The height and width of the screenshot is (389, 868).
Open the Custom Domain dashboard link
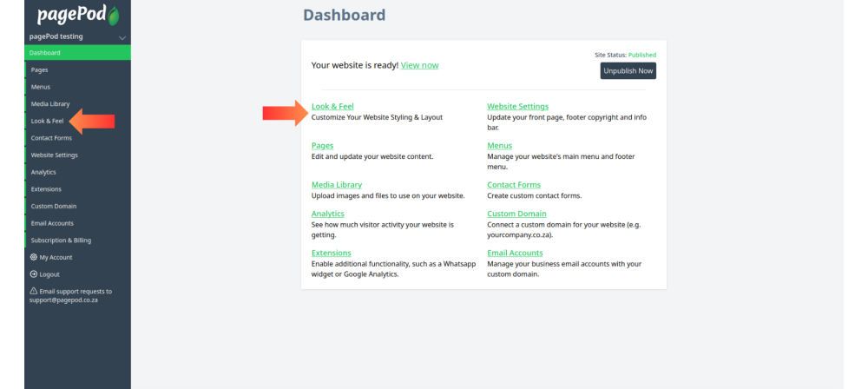[517, 214]
